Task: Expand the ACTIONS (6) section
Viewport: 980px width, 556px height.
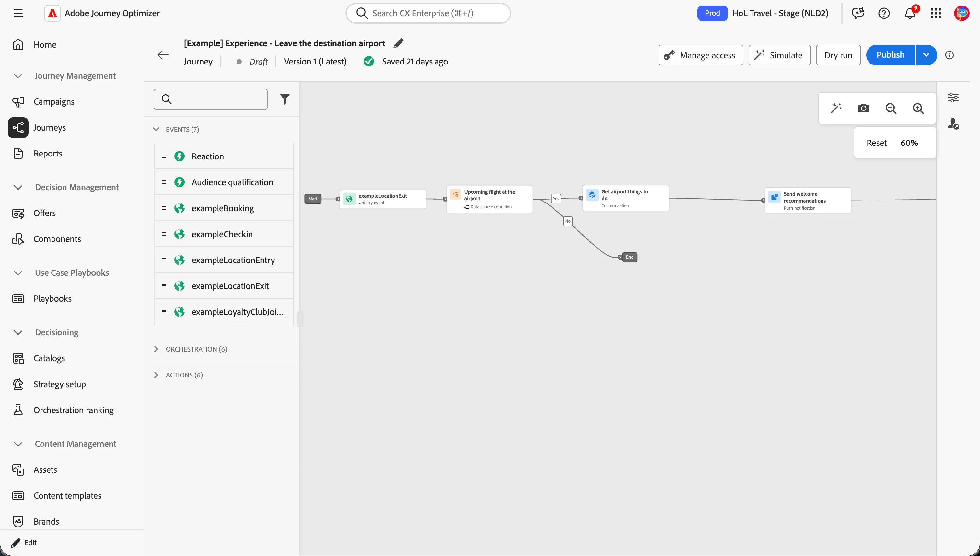Action: point(156,375)
